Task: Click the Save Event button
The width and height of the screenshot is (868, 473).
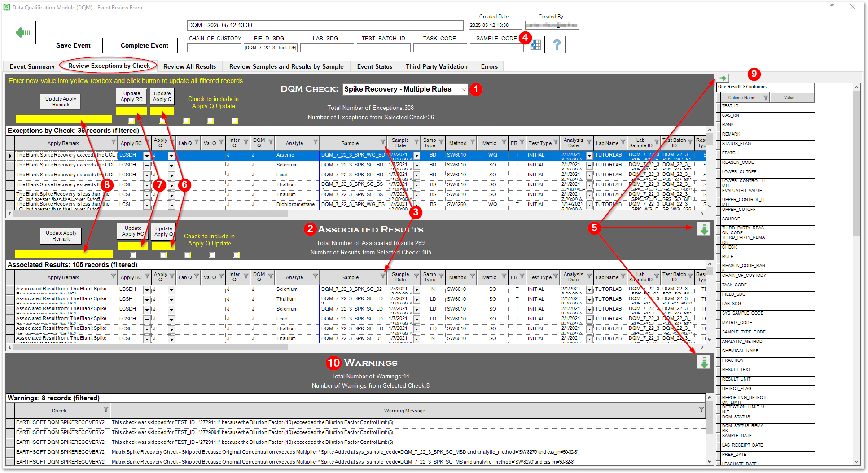Action: (x=73, y=45)
